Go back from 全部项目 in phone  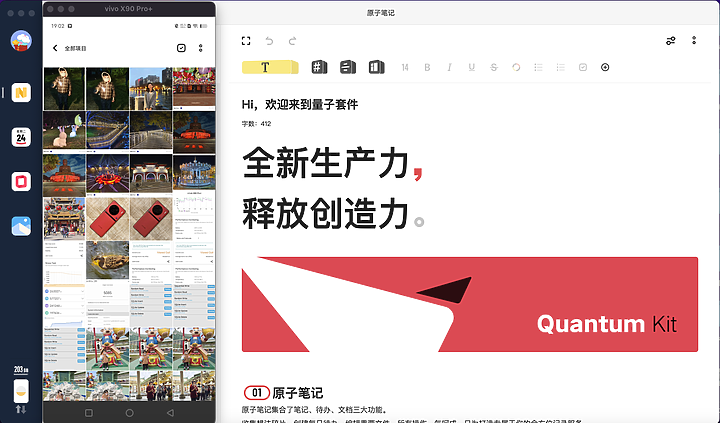[55, 48]
